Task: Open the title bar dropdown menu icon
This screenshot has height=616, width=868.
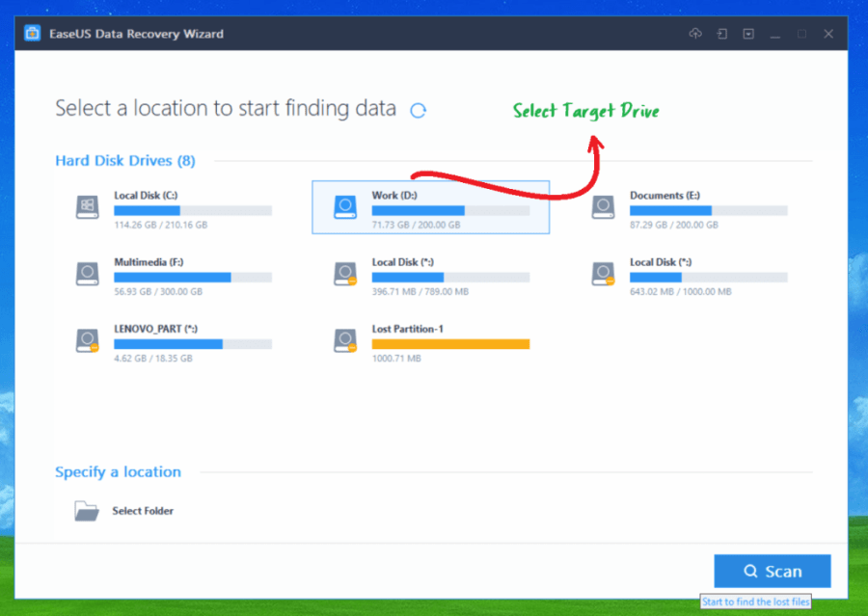Action: [748, 34]
